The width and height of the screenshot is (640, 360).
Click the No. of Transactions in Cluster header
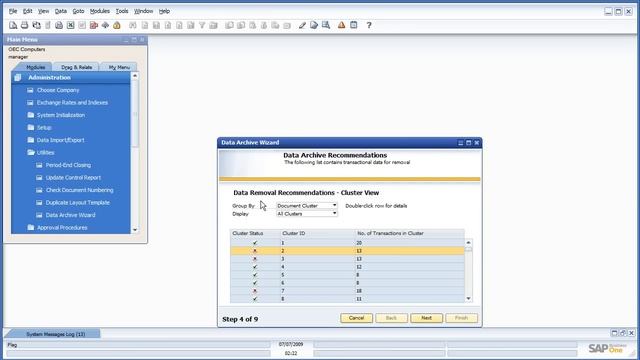click(x=410, y=233)
